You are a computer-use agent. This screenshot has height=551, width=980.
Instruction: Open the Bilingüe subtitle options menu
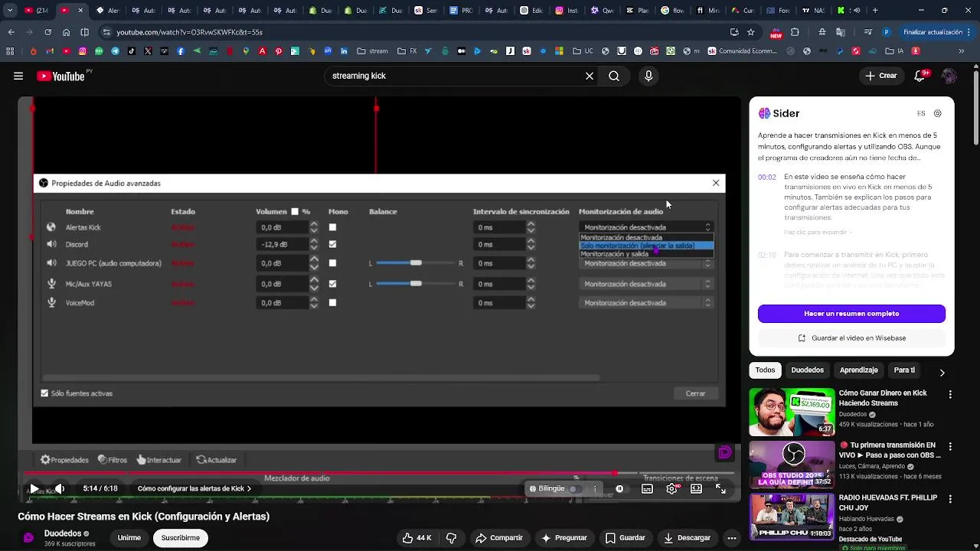click(595, 488)
